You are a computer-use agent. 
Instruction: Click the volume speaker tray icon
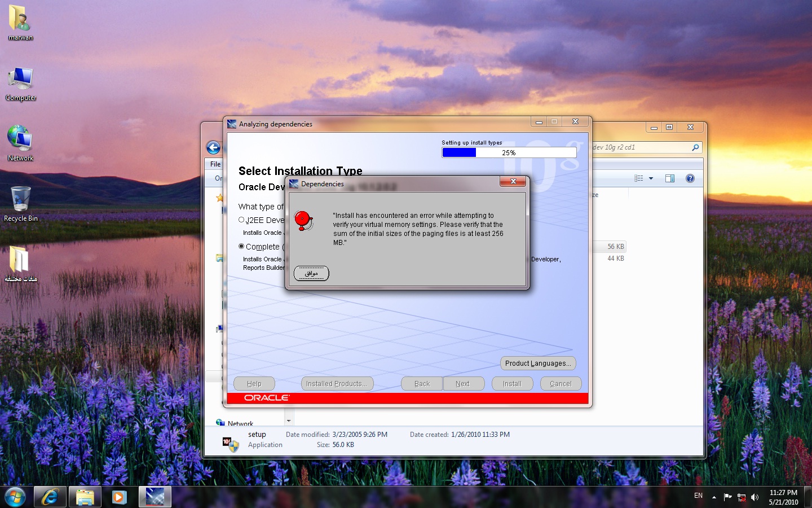coord(754,497)
